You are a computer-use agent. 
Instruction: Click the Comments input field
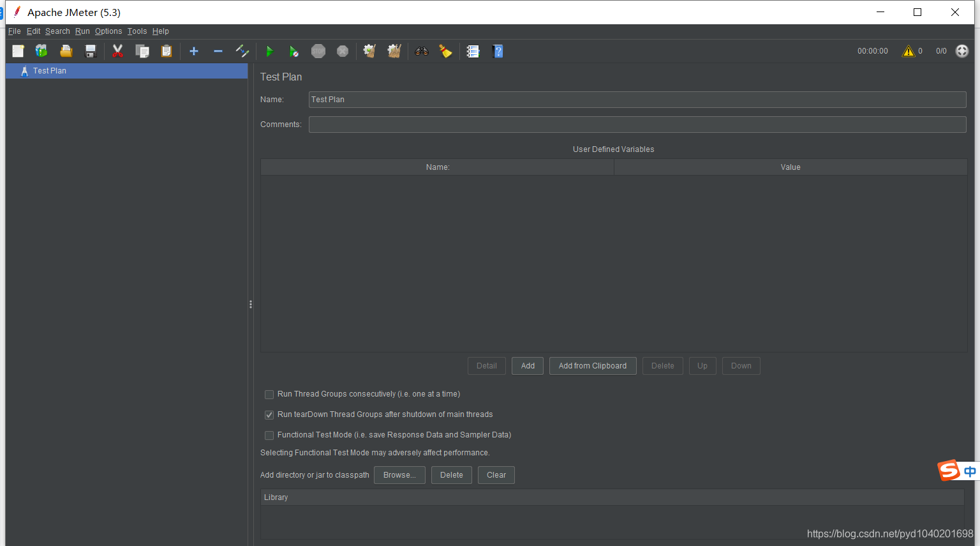[637, 125]
